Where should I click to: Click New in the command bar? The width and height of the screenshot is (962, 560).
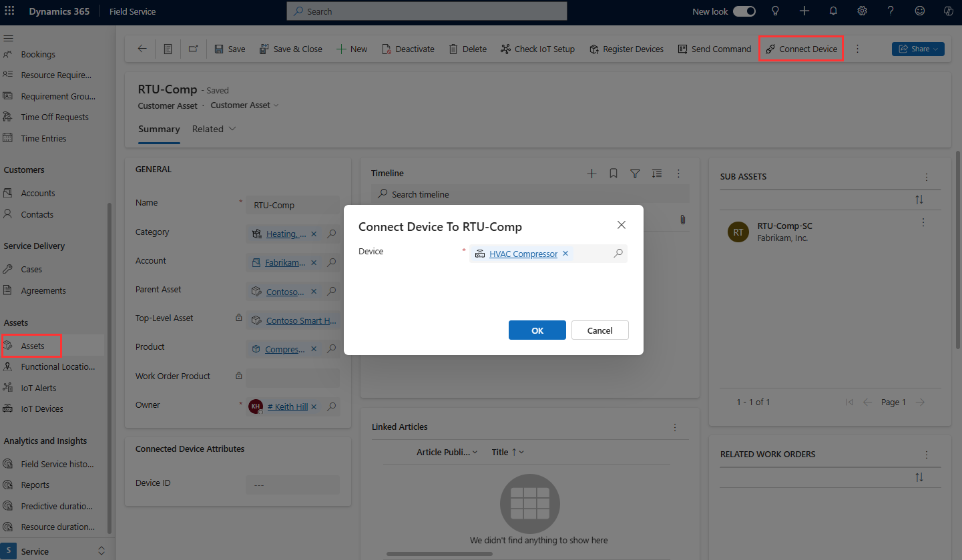pyautogui.click(x=352, y=49)
